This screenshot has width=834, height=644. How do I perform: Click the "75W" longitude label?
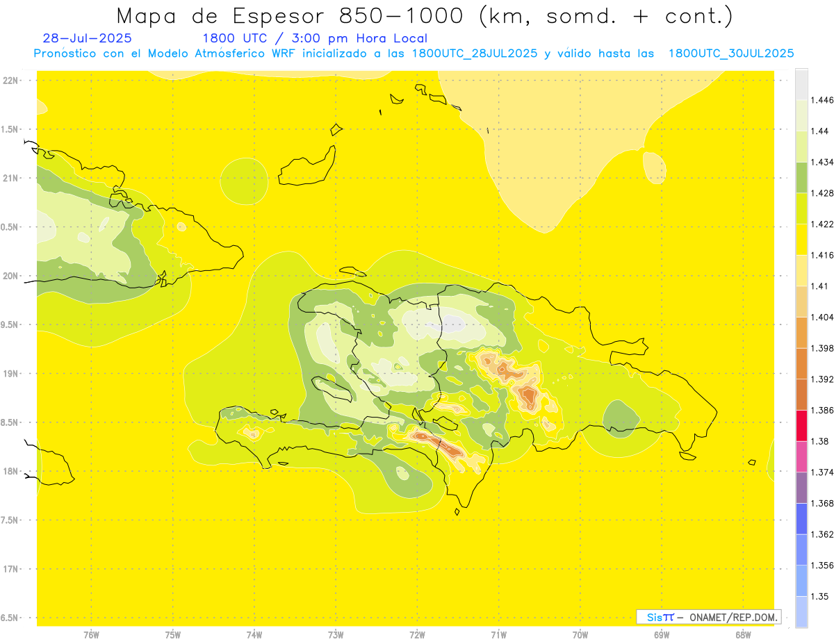173,634
